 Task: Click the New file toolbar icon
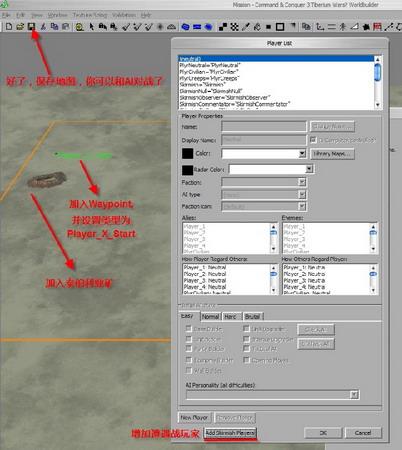(9, 26)
